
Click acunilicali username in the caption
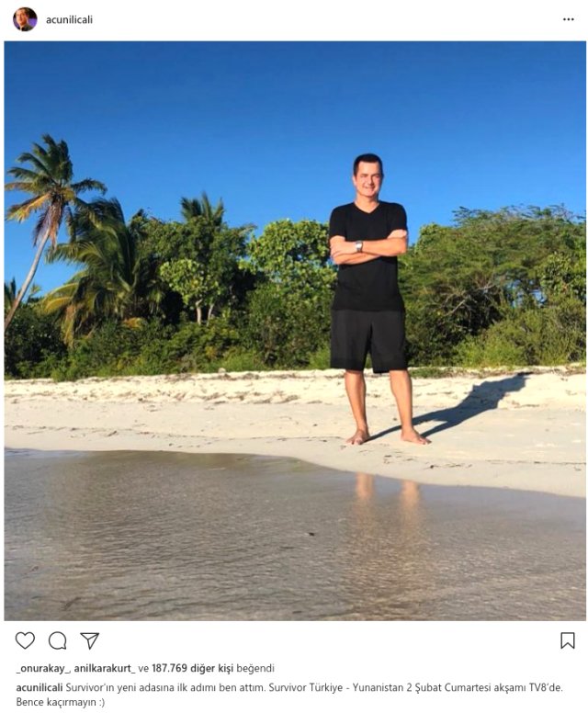pyautogui.click(x=40, y=687)
